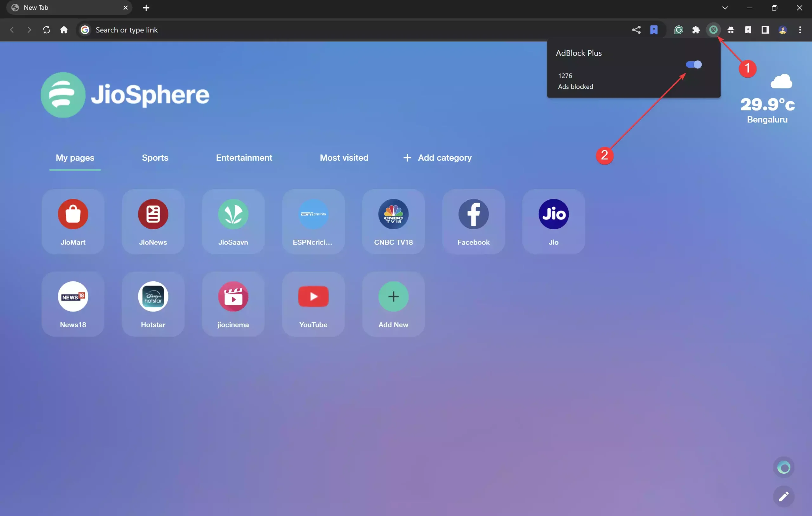Open the extensions puzzle icon
812x516 pixels.
[696, 30]
